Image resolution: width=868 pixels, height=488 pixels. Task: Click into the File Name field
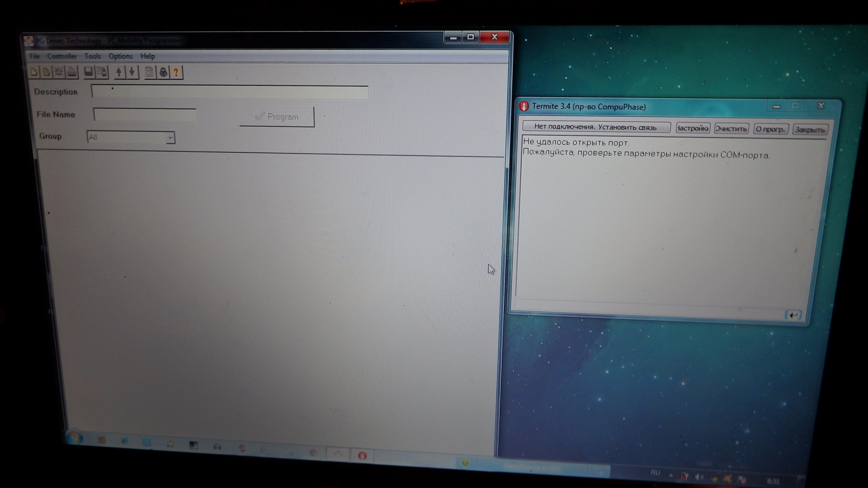[145, 114]
